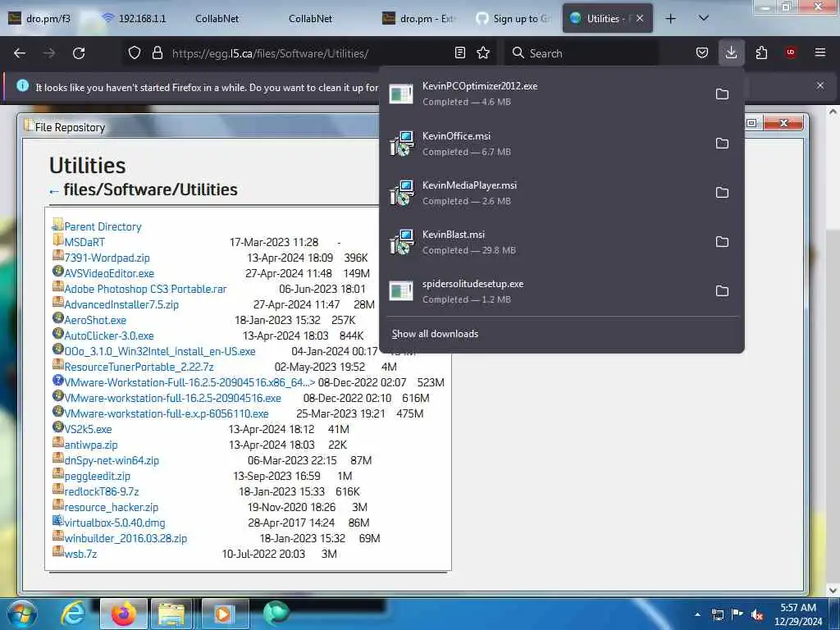
Task: Click the downloads toolbar button
Action: 731,52
